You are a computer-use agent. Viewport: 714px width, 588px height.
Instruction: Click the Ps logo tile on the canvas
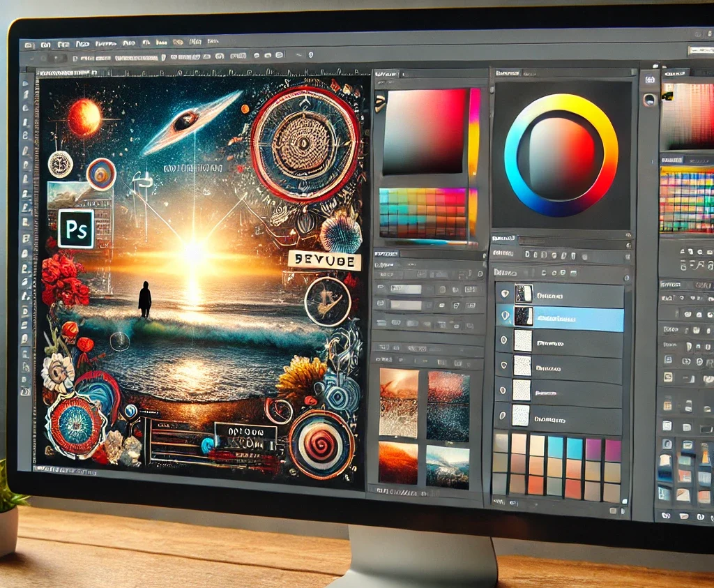[76, 229]
